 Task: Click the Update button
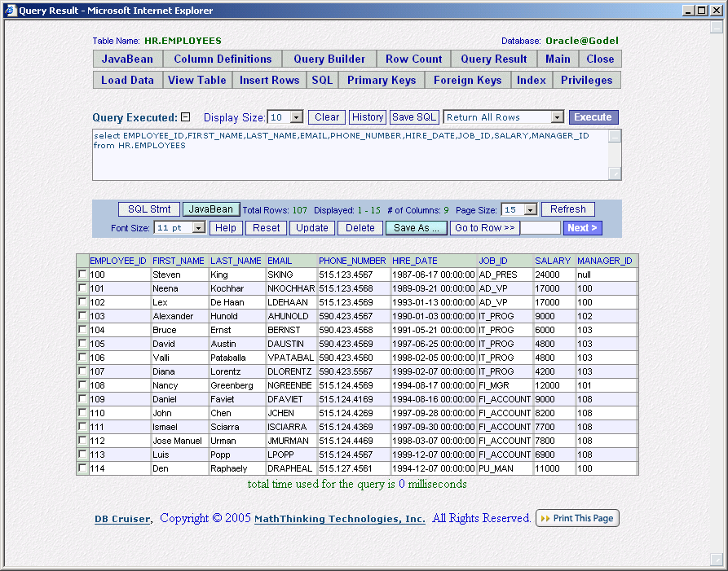pos(312,228)
